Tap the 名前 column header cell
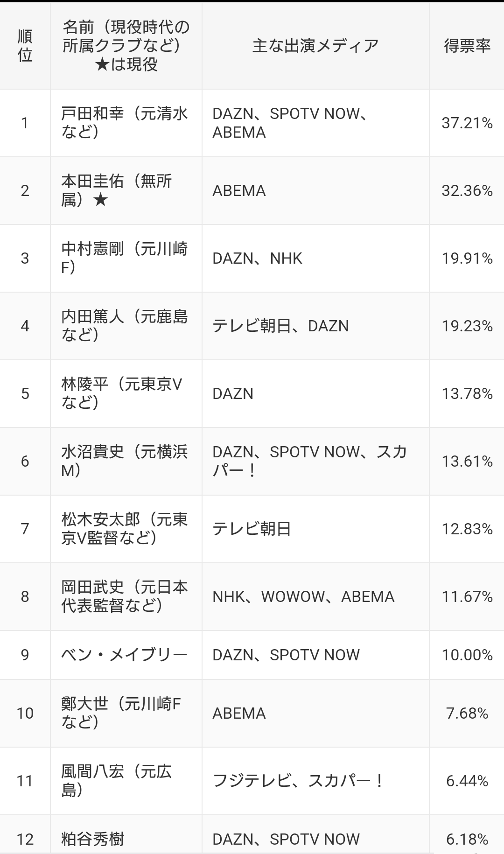504x854 pixels. [126, 46]
